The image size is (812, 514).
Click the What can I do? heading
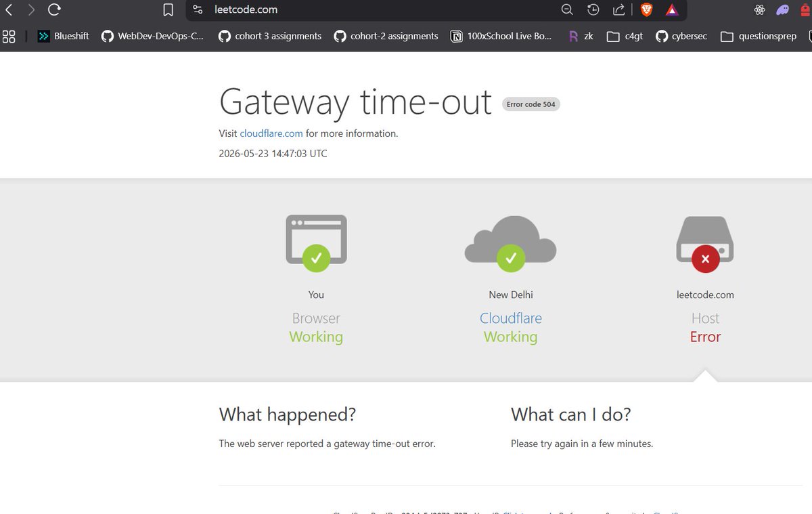tap(570, 414)
